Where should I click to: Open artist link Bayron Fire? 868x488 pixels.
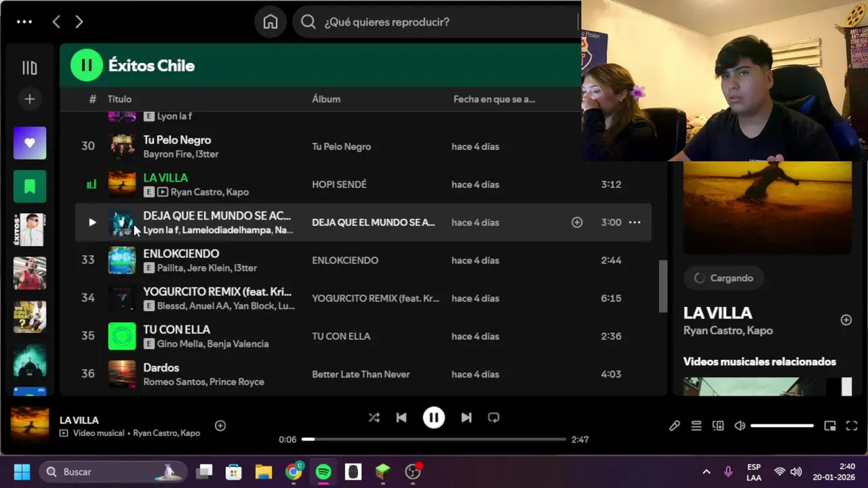(167, 154)
